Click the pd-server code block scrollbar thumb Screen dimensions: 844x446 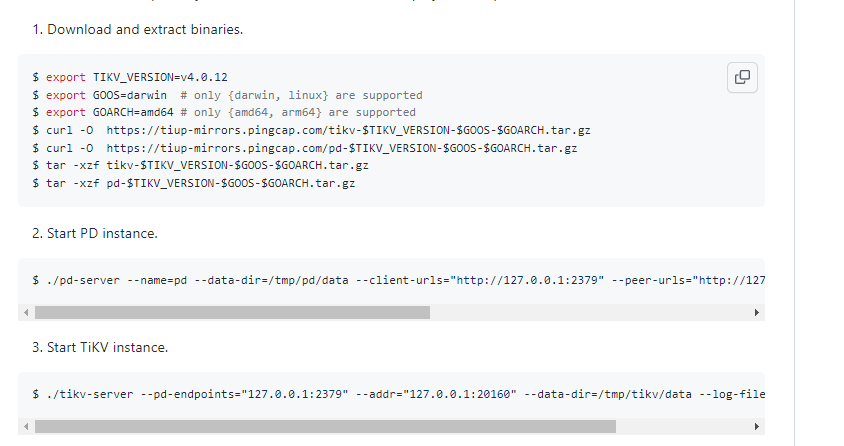[x=232, y=313]
